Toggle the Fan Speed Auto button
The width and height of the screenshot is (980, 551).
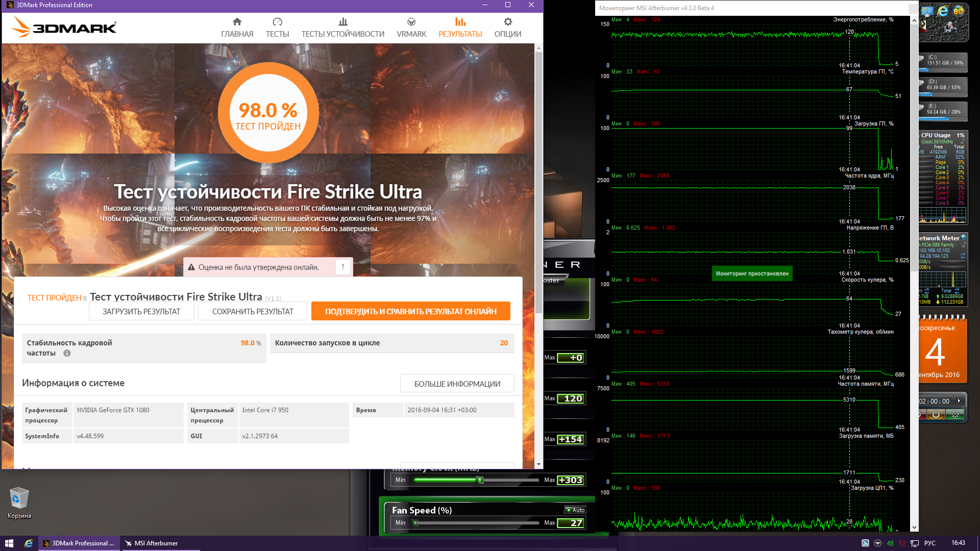575,510
